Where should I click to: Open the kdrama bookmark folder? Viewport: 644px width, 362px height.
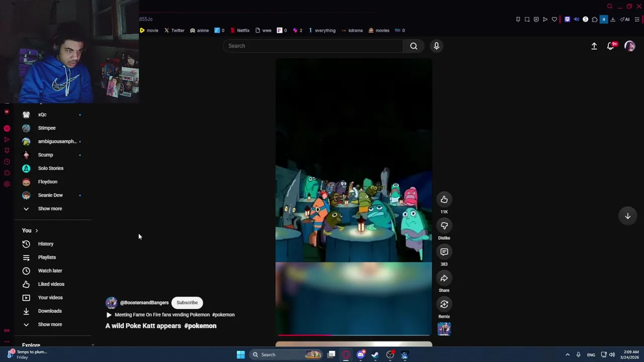coord(352,30)
